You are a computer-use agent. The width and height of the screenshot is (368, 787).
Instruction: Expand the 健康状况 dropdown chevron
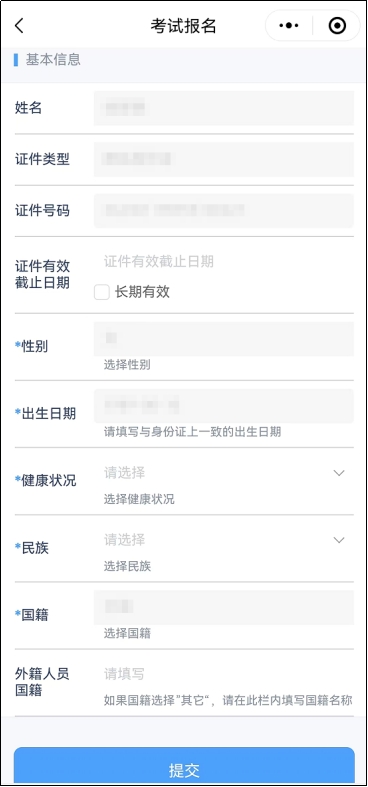click(x=339, y=473)
